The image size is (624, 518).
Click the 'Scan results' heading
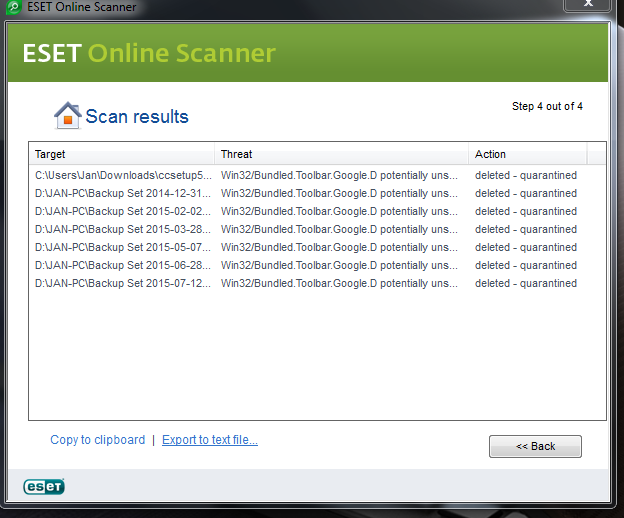pos(137,117)
